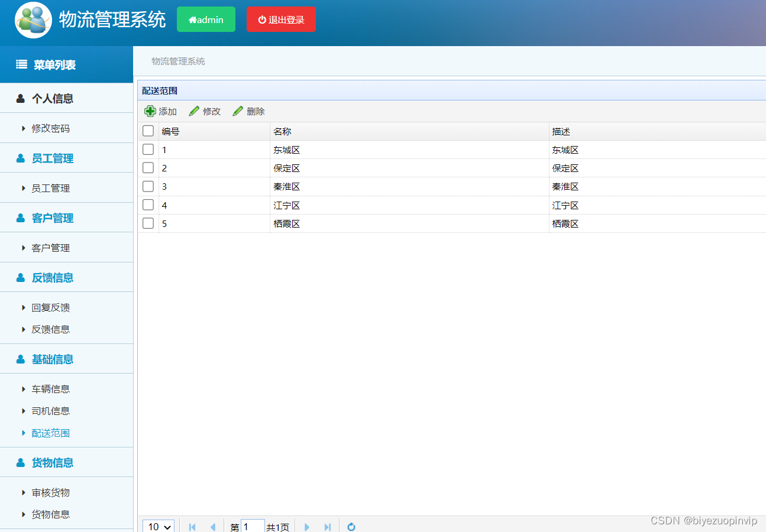
Task: Check the row 4 江宁区 checkbox
Action: [x=148, y=205]
